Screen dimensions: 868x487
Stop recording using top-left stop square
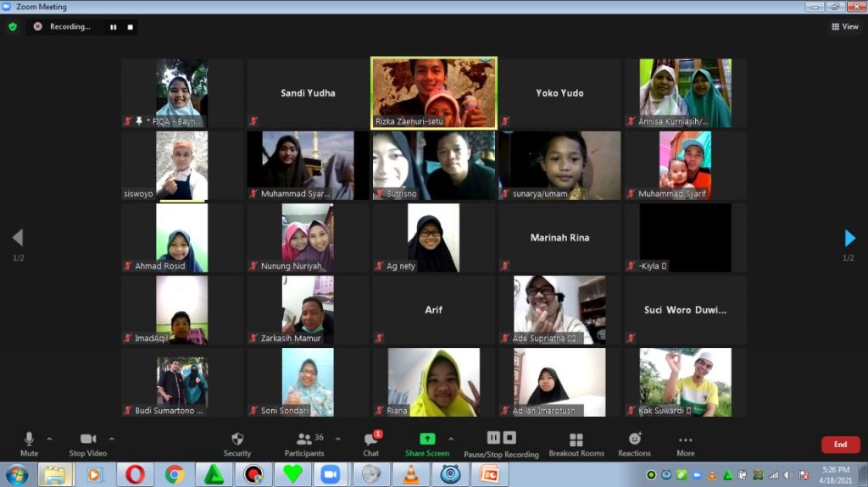(130, 26)
